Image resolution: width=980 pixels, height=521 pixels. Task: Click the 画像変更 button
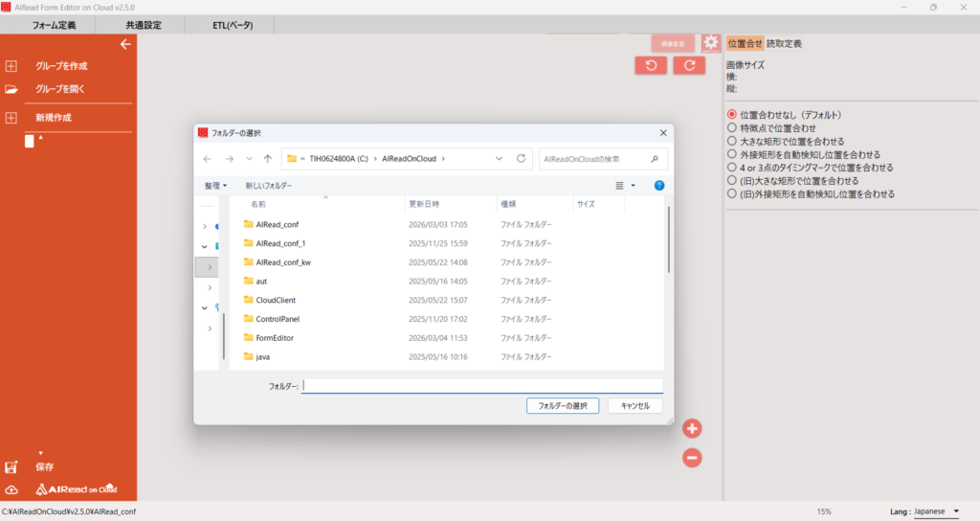tap(673, 44)
